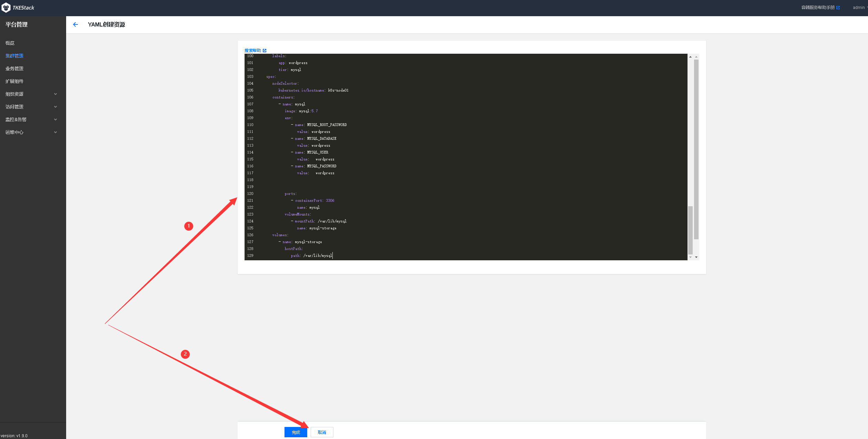Open the 概览 sidebar item
The height and width of the screenshot is (439, 868).
coord(10,43)
